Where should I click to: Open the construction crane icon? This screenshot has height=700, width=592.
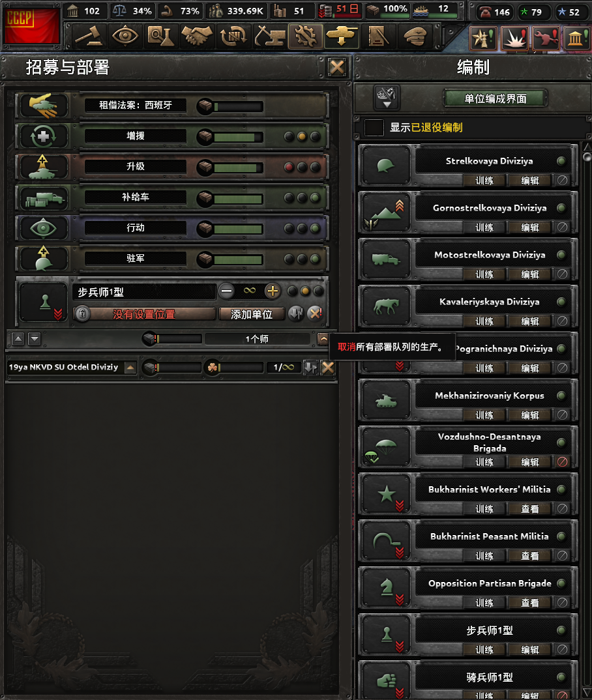point(270,36)
